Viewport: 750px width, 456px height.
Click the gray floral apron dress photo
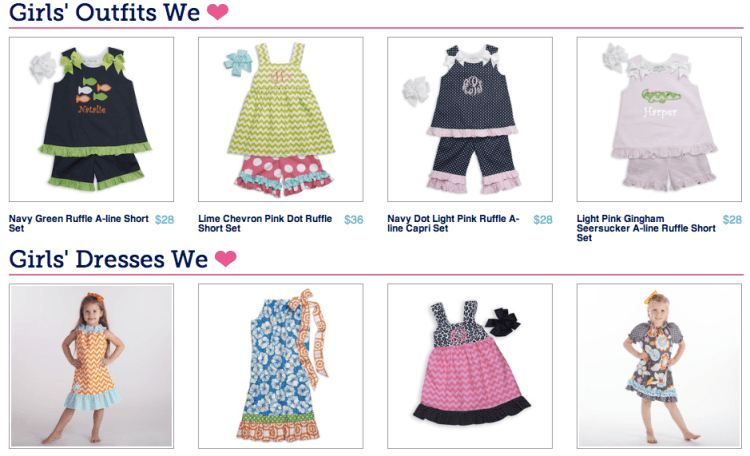659,366
